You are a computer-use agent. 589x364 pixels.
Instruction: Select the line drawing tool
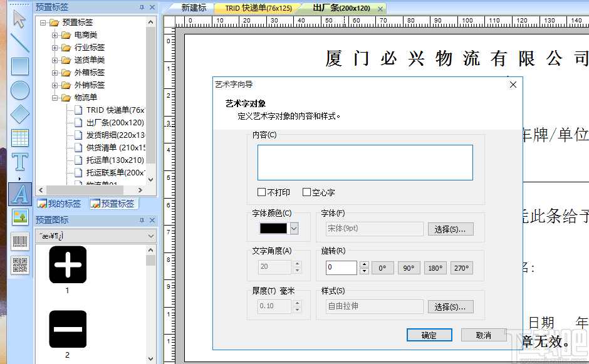coord(19,44)
